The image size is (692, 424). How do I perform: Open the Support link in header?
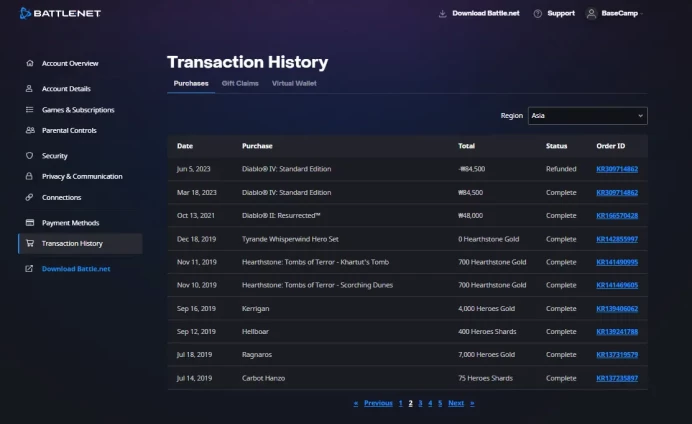tap(561, 13)
